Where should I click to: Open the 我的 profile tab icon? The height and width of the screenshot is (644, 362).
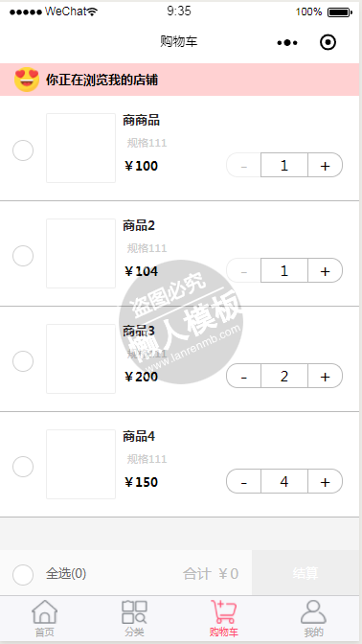[x=313, y=612]
